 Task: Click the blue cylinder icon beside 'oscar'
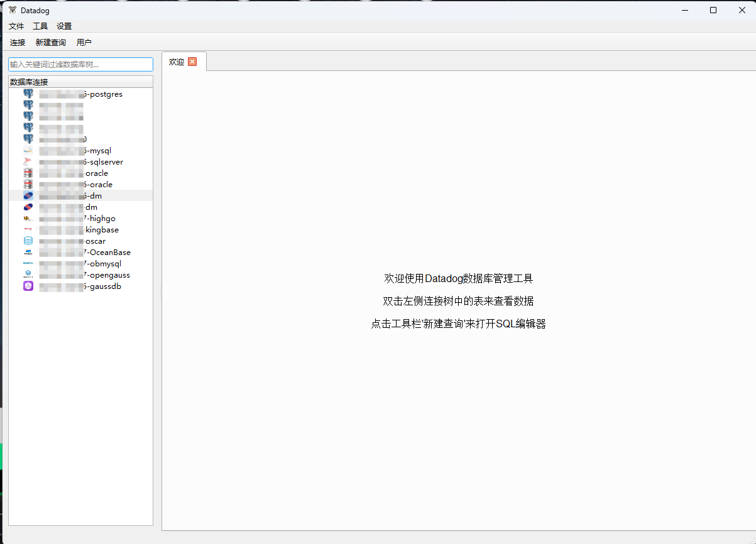click(x=28, y=241)
